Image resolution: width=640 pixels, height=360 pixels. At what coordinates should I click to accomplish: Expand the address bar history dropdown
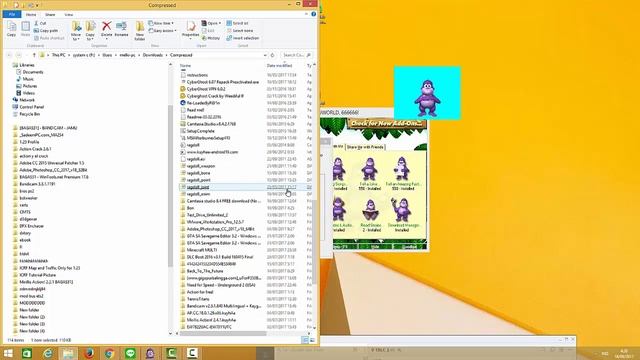(265, 55)
